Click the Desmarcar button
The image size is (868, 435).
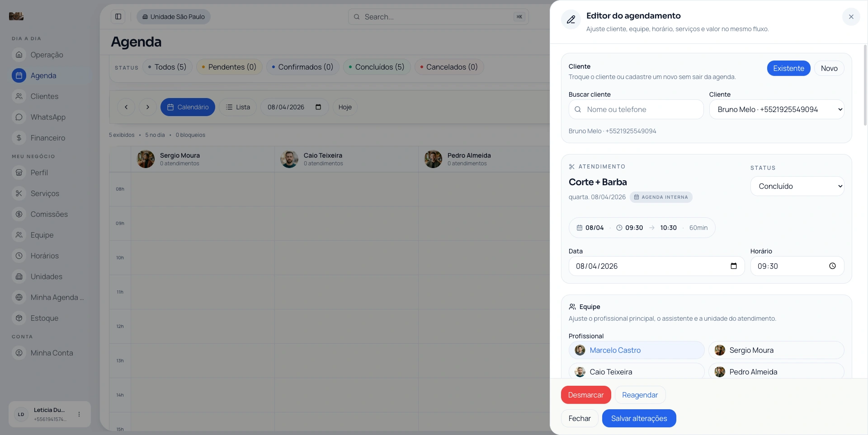click(585, 395)
